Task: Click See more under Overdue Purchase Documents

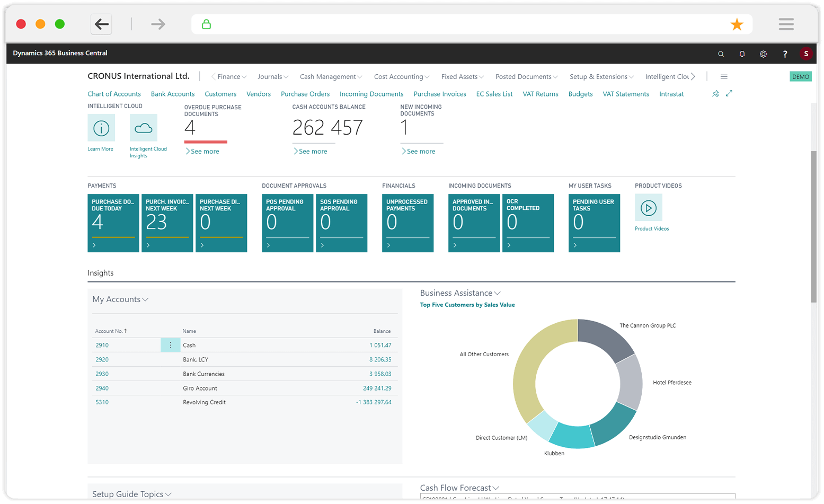Action: pos(202,152)
